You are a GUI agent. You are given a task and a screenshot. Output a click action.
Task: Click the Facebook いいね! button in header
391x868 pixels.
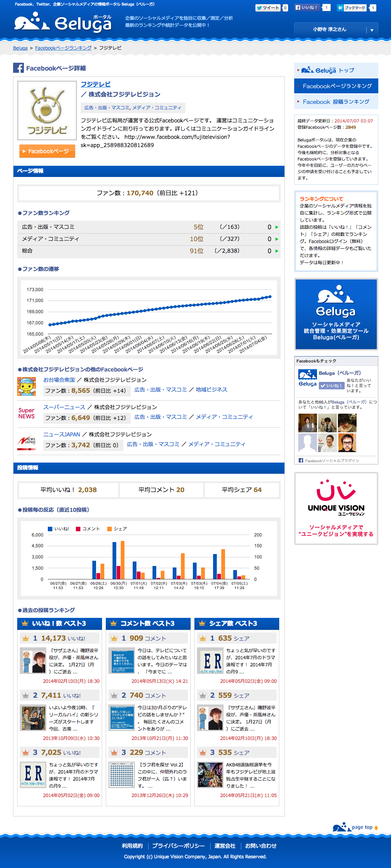point(307,7)
